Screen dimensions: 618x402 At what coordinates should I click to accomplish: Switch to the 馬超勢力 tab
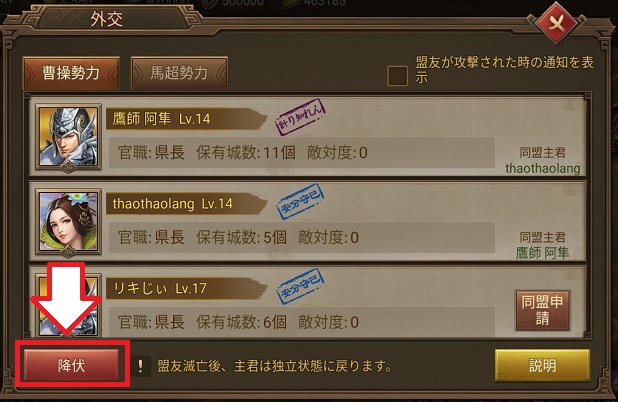(x=179, y=73)
